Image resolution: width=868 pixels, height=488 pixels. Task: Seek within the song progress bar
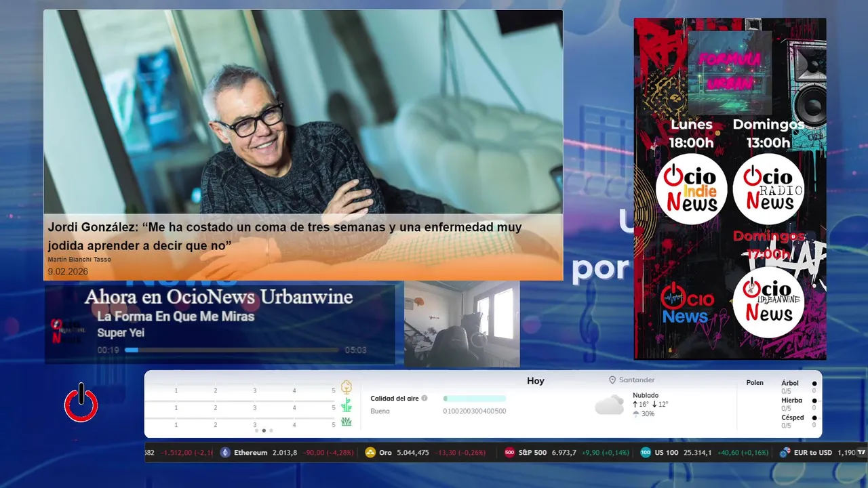click(x=231, y=350)
